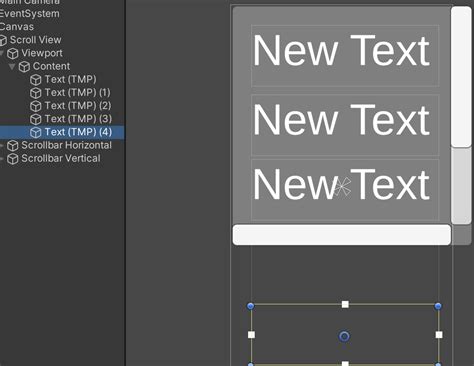474x366 pixels.
Task: Click the top-right blue corner handle
Action: coord(438,306)
